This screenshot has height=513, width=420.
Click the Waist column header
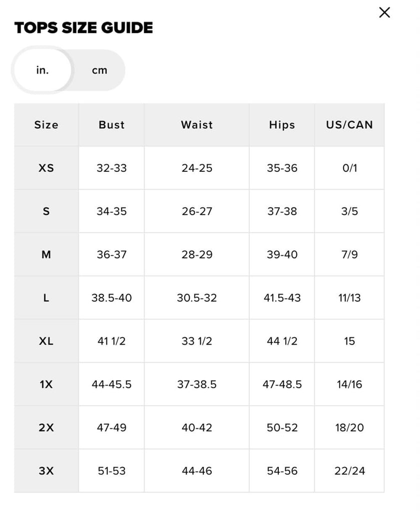click(x=196, y=125)
